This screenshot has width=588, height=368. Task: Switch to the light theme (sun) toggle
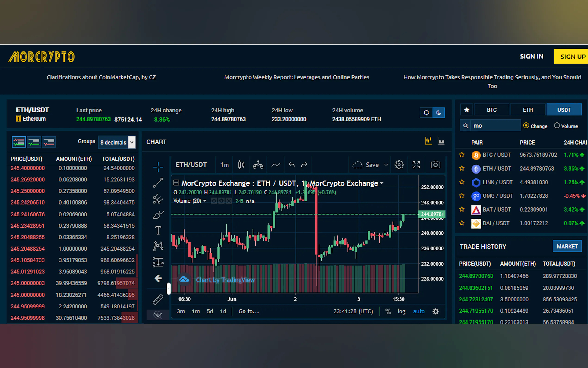[426, 113]
